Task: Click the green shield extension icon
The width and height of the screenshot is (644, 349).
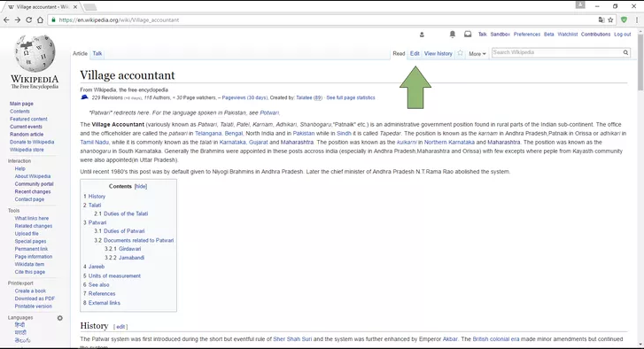Action: point(624,19)
